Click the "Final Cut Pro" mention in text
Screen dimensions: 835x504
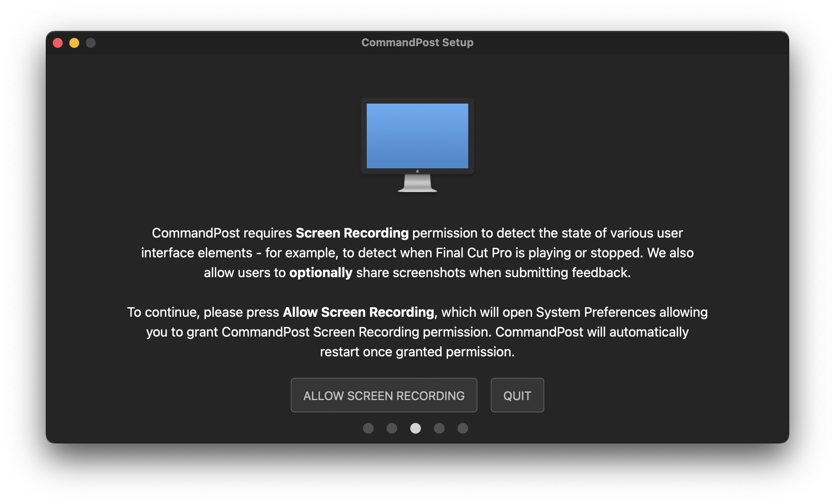pos(474,253)
